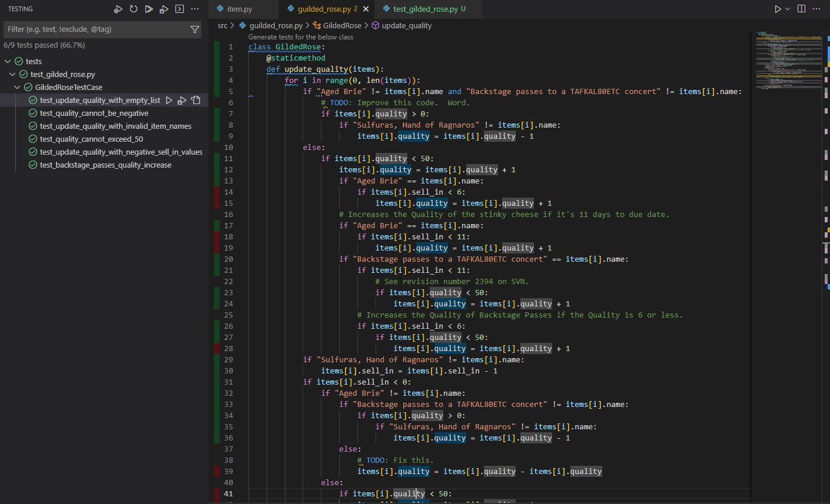Click 'Generate tests for the below class' code lens
Viewport: 830px width, 504px height.
[301, 36]
